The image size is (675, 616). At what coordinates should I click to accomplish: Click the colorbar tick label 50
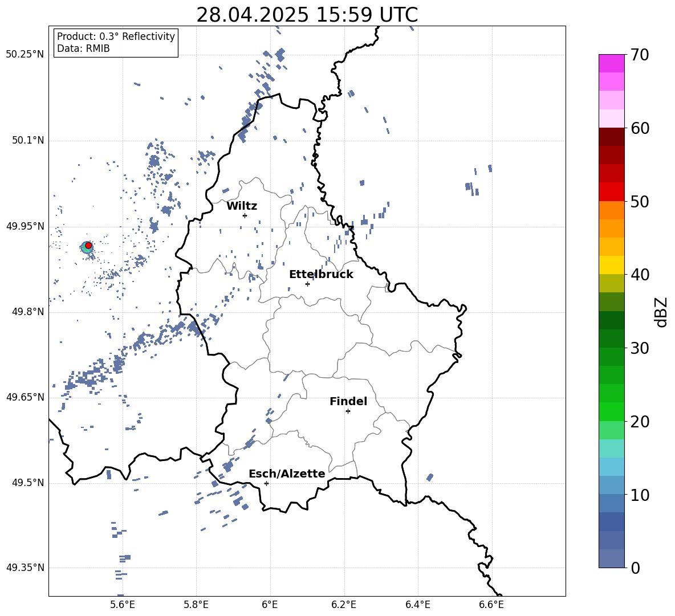coord(640,202)
